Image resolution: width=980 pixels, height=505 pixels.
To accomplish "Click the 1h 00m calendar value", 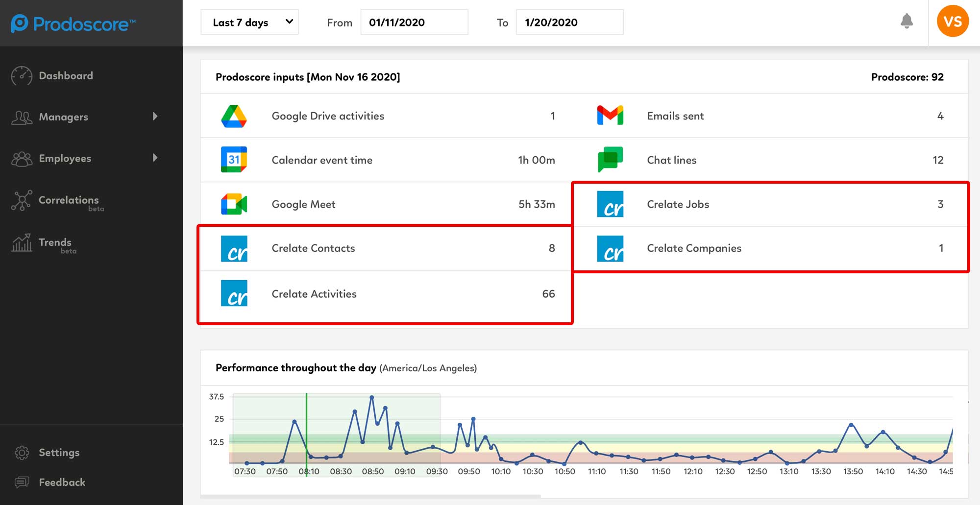I will (537, 160).
